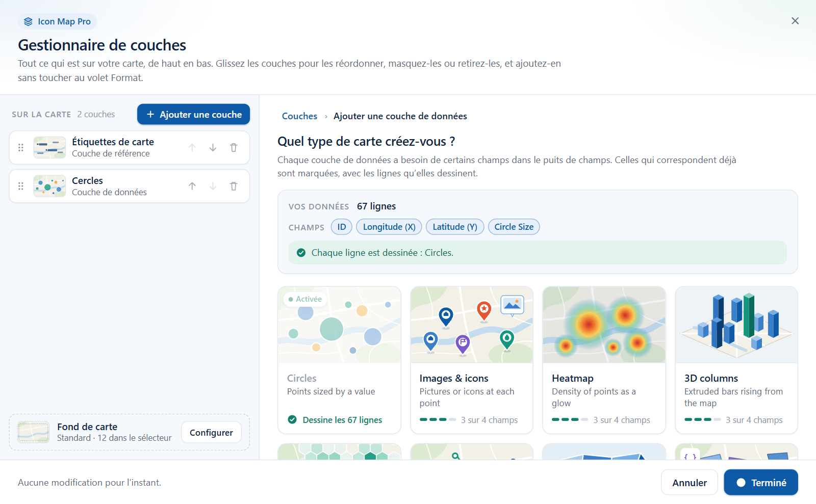Delete the Étiquettes de carte layer

point(234,148)
